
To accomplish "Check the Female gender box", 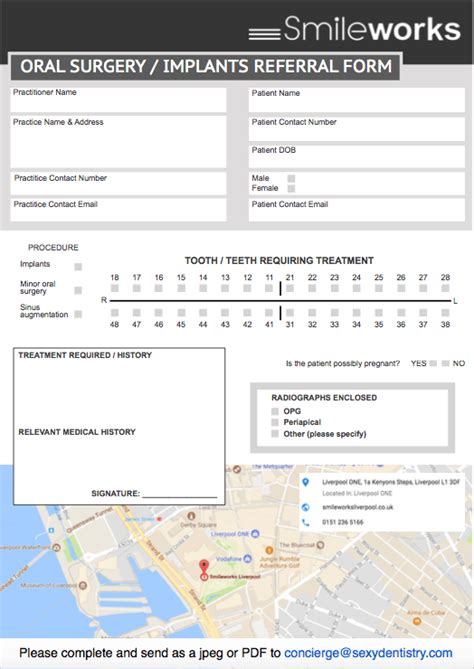I will click(x=291, y=189).
